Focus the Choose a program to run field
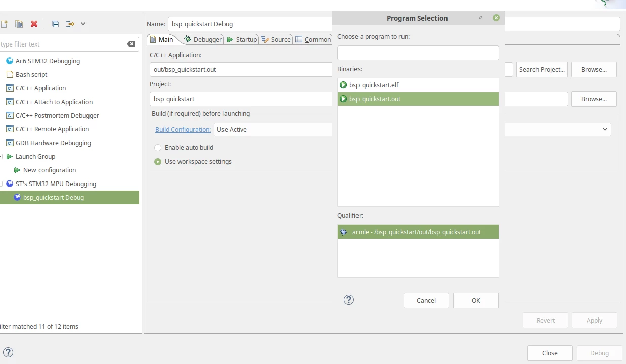 (418, 53)
